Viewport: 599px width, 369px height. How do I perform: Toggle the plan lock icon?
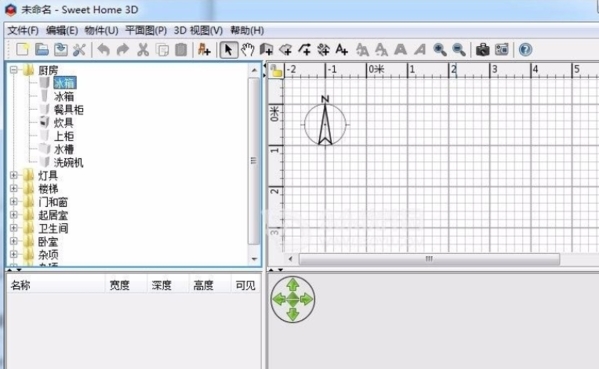pos(276,71)
